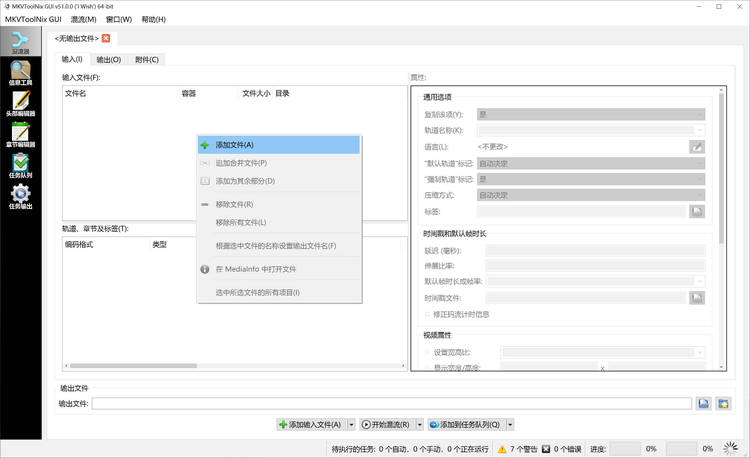
Task: Click the 文件名 column header
Action: pyautogui.click(x=76, y=93)
